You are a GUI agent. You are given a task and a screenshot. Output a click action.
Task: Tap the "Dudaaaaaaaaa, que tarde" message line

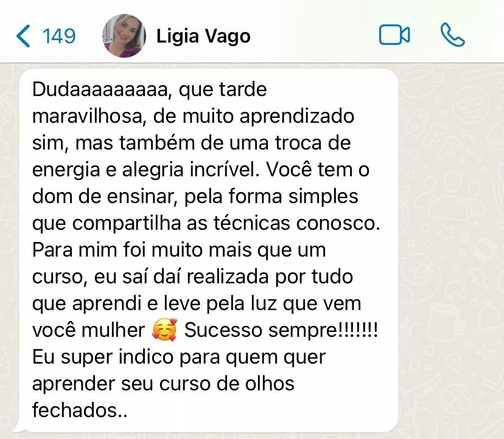tap(150, 89)
